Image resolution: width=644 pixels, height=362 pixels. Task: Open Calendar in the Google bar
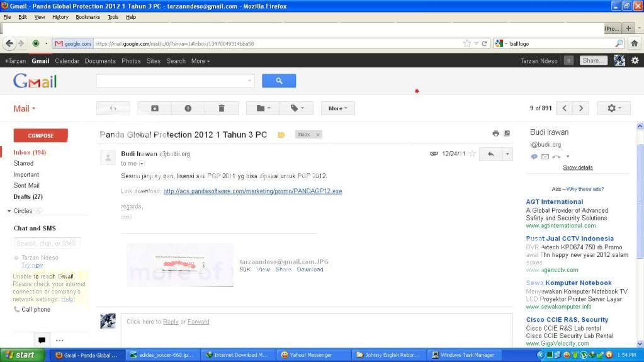coord(67,61)
